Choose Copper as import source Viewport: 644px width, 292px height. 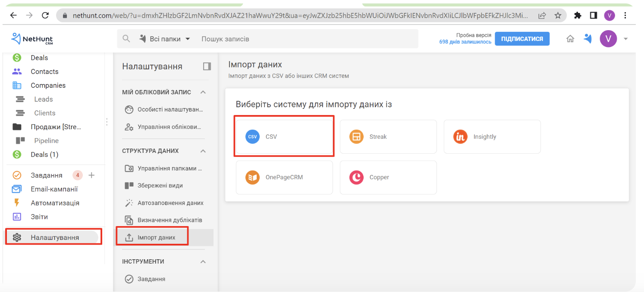point(388,177)
